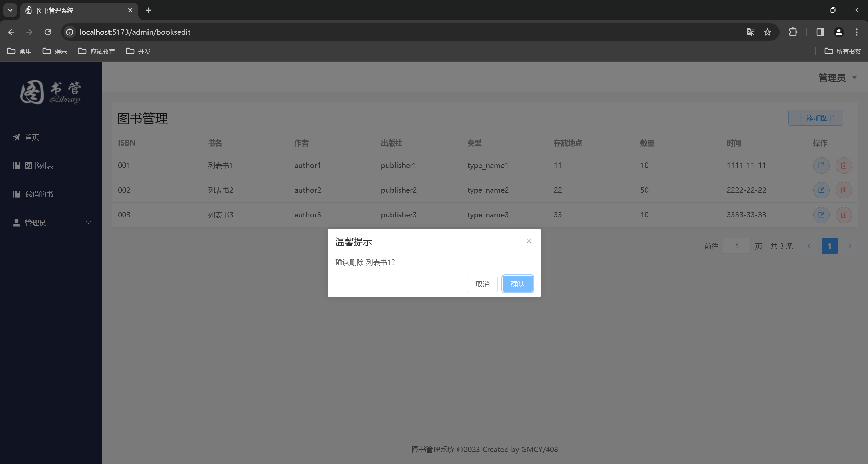868x464 pixels.
Task: Open the 管理员 user dropdown at top right
Action: pyautogui.click(x=837, y=78)
